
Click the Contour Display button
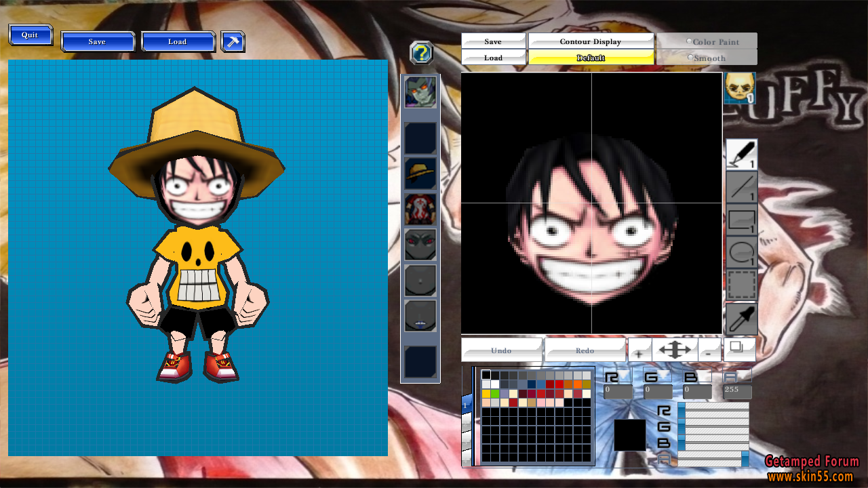591,41
